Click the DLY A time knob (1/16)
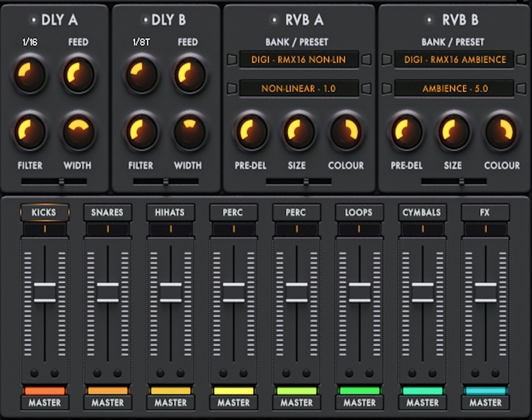 click(29, 74)
